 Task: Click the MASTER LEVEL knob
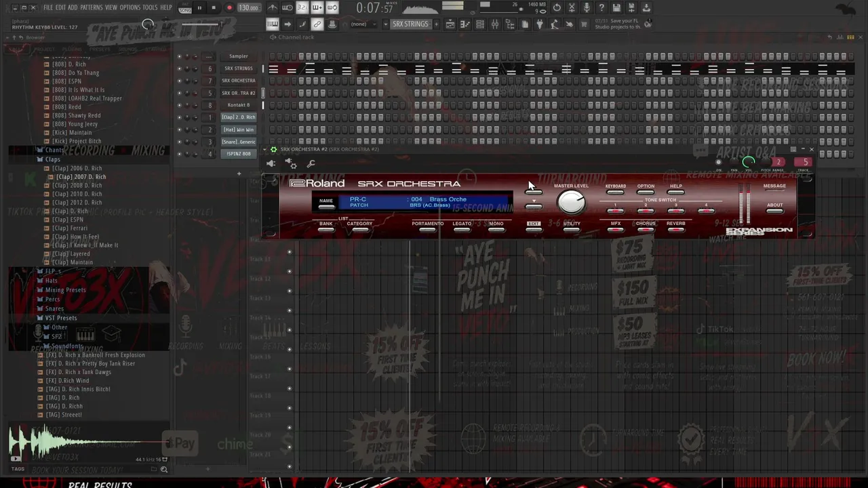tap(571, 203)
